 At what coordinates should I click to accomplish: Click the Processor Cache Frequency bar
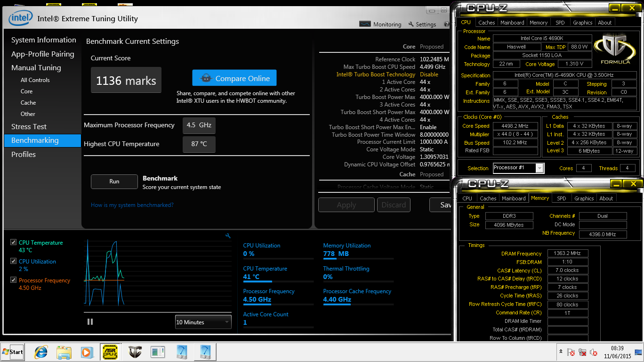pyautogui.click(x=358, y=304)
